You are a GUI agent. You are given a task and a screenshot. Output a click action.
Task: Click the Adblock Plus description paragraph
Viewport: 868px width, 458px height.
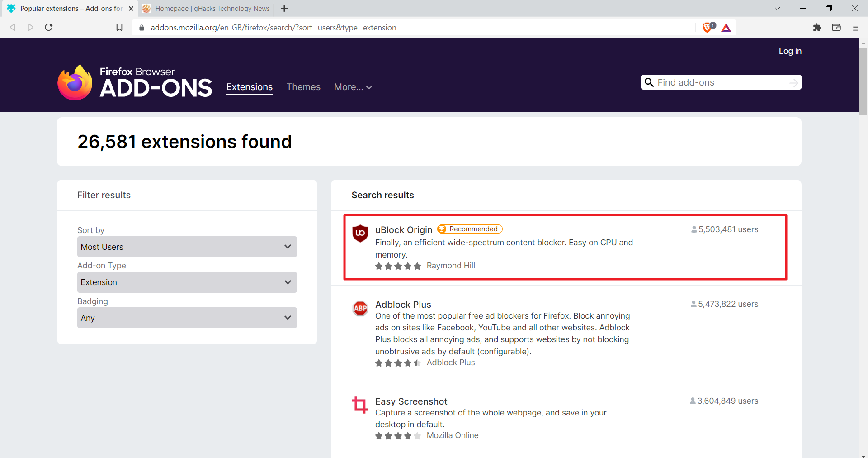(x=503, y=334)
